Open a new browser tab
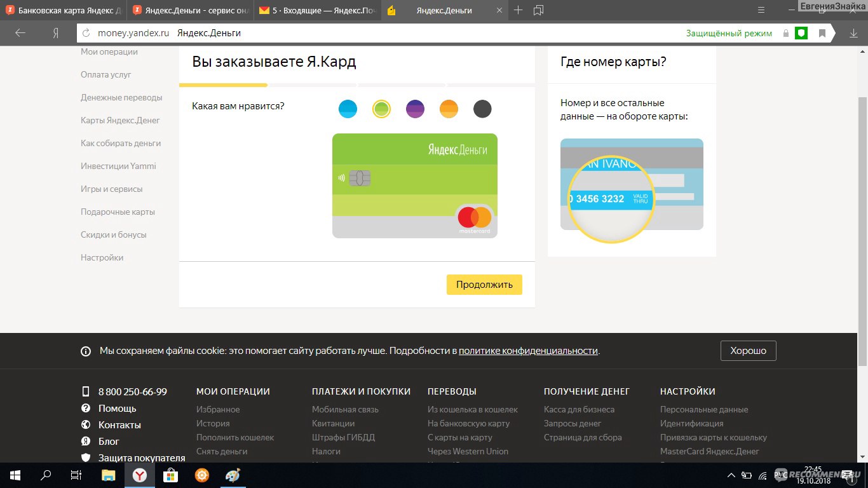The height and width of the screenshot is (488, 868). (x=518, y=10)
